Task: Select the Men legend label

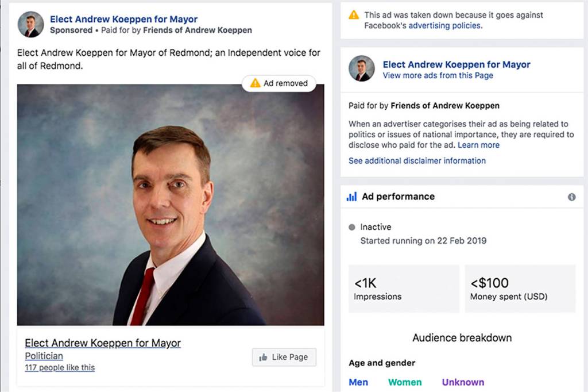Action: 358,382
